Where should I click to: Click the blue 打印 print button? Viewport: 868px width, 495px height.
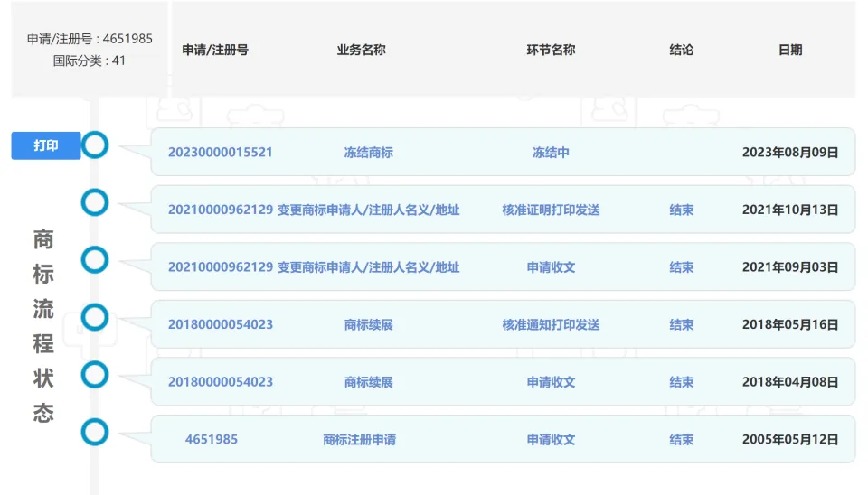[x=45, y=145]
